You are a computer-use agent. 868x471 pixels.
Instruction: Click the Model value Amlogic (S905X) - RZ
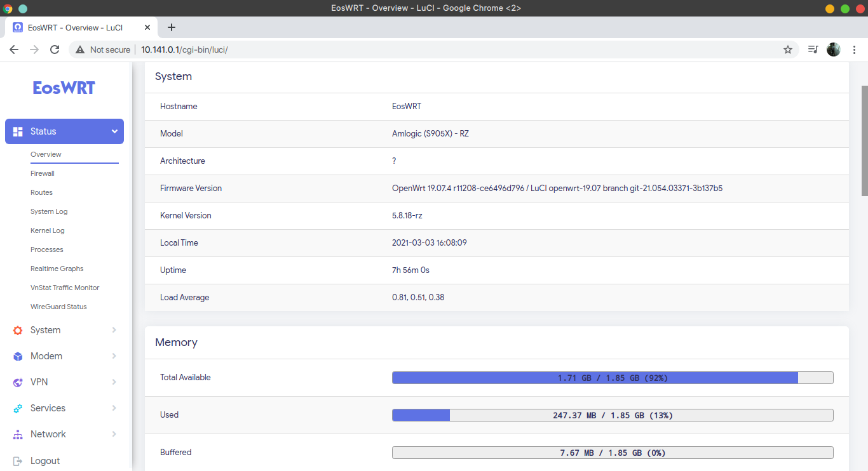(x=431, y=133)
